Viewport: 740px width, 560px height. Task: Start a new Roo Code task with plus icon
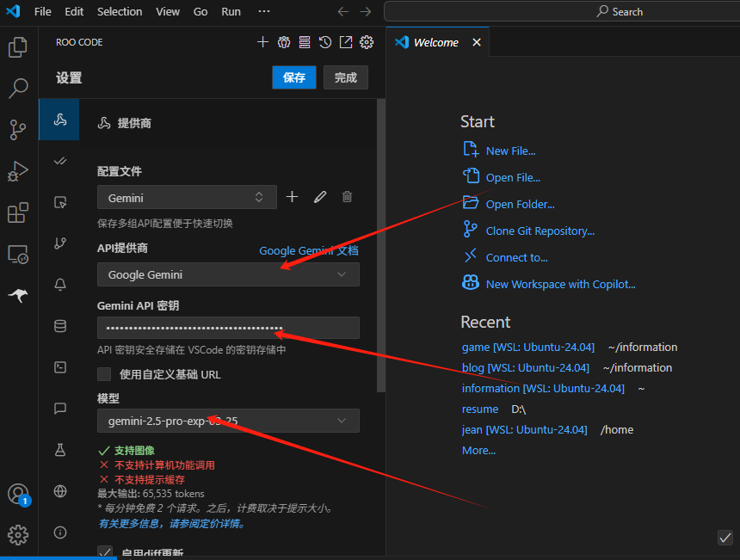pos(262,42)
